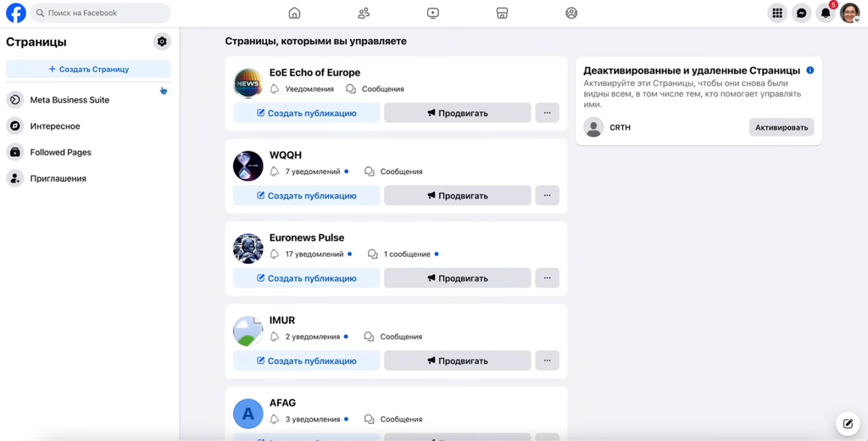
Task: Click the CRTH deactivated page avatar
Action: (x=593, y=127)
